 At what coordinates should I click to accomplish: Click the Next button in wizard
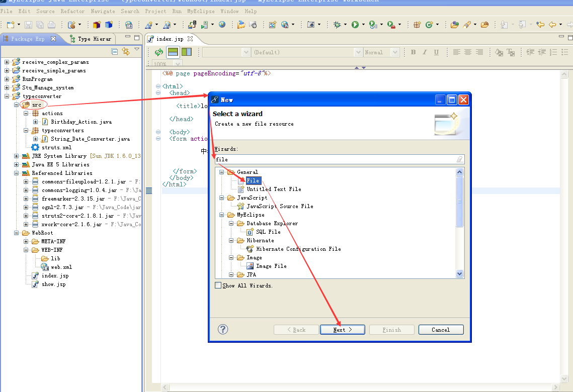pos(343,330)
